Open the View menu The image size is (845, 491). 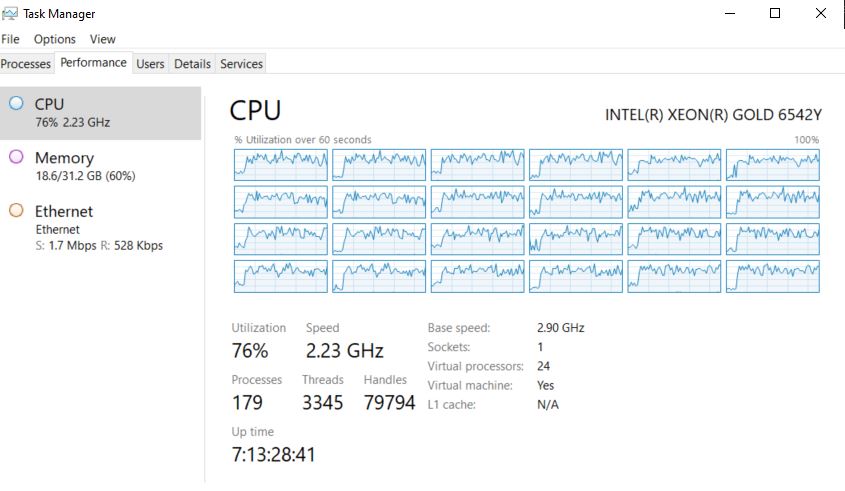[x=102, y=39]
